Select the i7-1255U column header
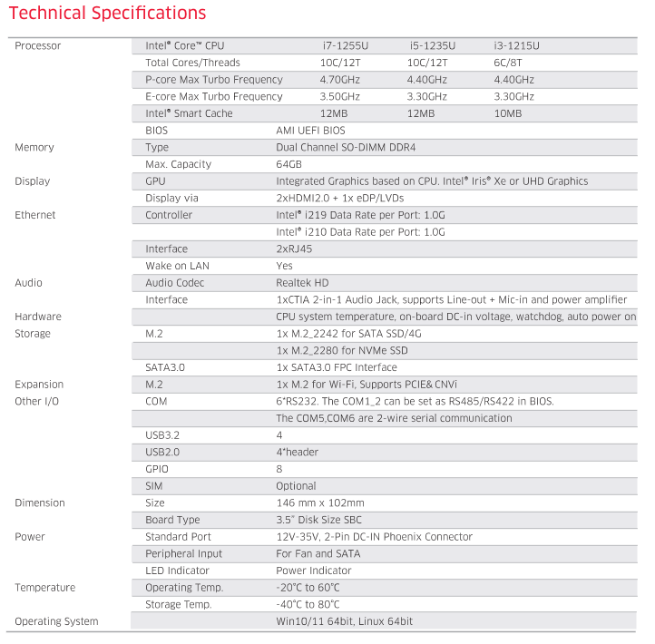Viewport: 655px width, 644px height. pos(345,45)
